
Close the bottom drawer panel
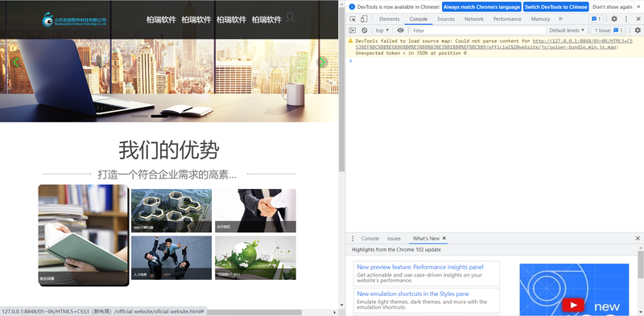point(638,239)
